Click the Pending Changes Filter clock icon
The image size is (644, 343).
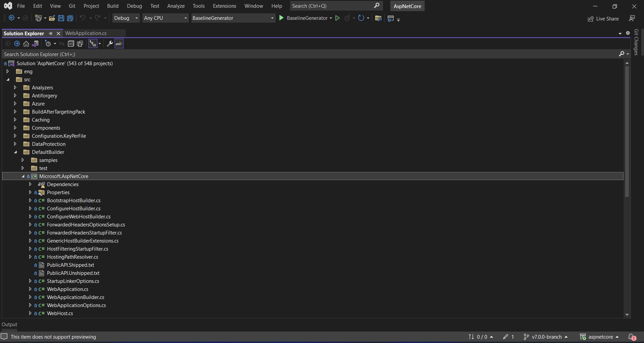tap(48, 44)
